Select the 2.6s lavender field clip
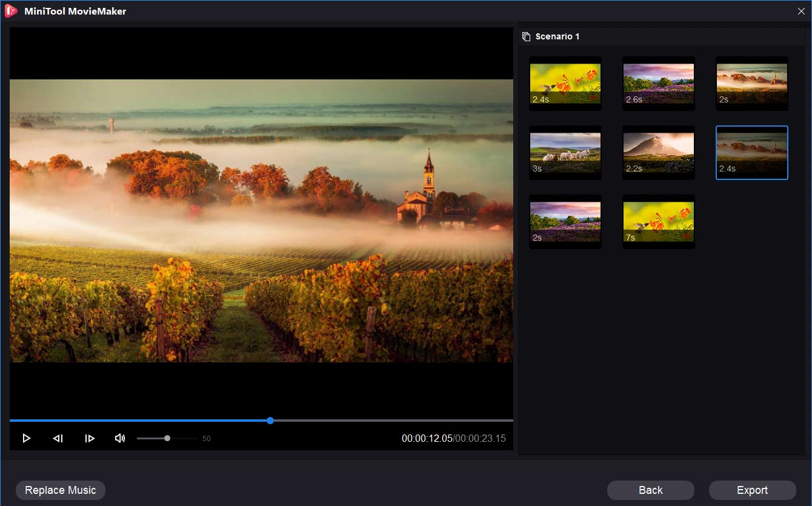Screen dimensions: 812x506 [x=658, y=83]
